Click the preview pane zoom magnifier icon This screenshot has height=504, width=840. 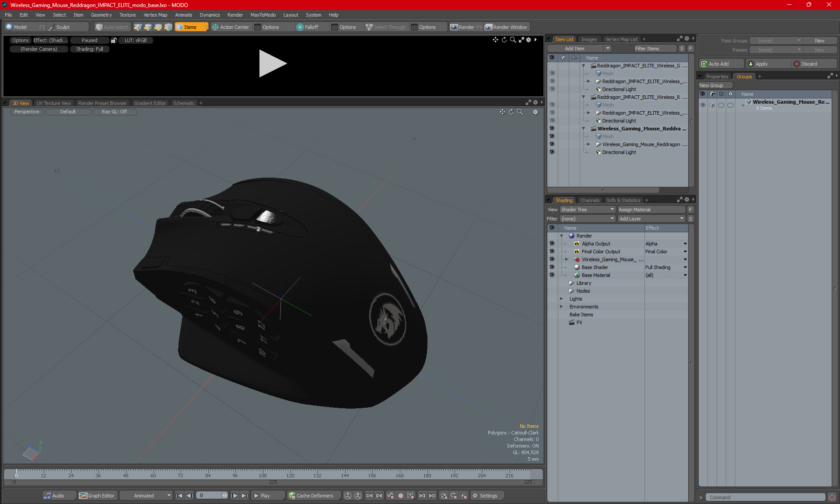click(x=513, y=40)
